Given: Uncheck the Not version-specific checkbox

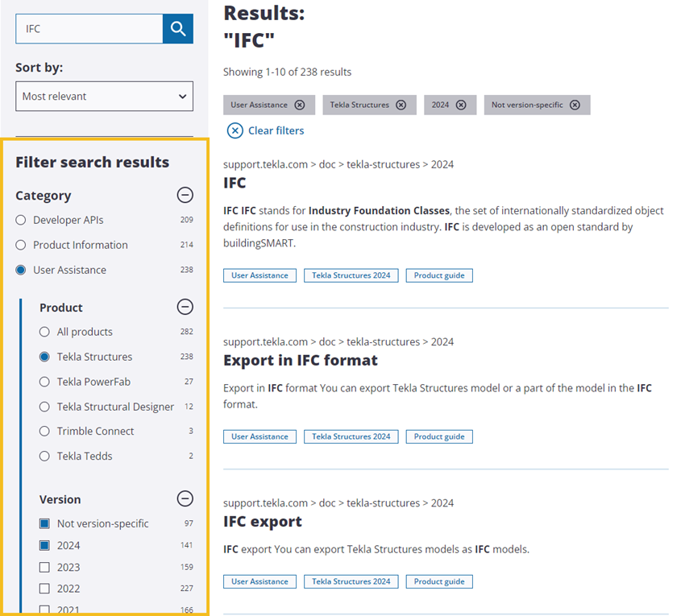Looking at the screenshot, I should coord(44,523).
